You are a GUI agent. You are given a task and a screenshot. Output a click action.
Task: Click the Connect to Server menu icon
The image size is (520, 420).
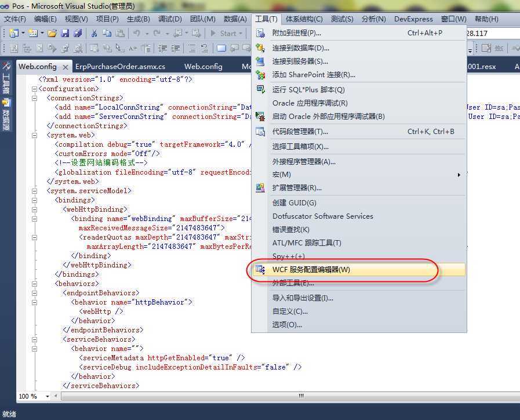coord(260,61)
